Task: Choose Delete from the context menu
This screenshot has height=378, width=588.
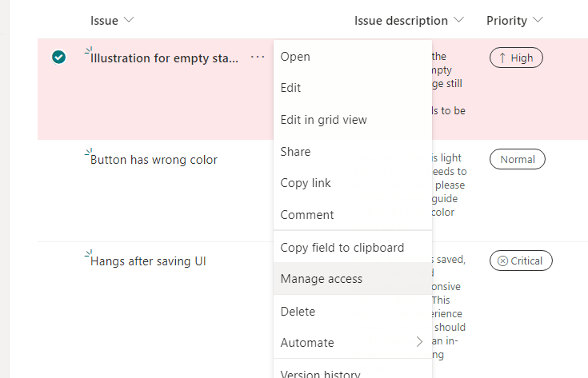Action: click(353, 312)
